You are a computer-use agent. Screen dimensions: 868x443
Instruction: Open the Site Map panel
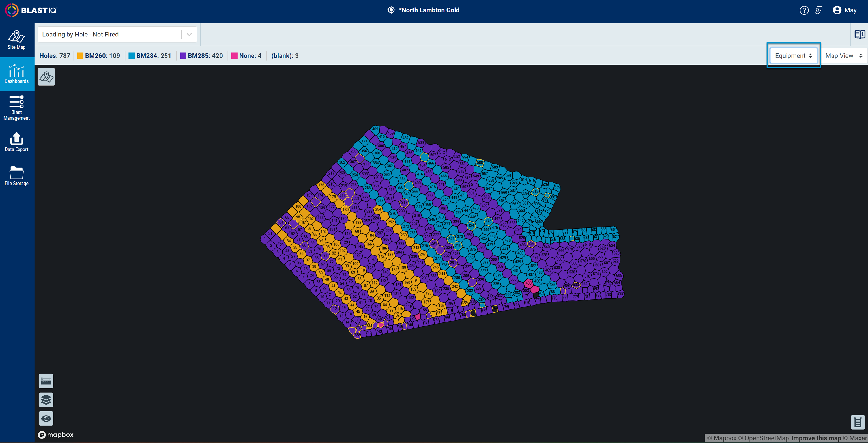coord(16,40)
